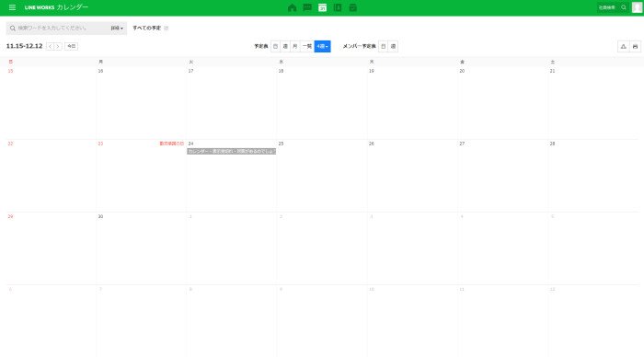The height and width of the screenshot is (357, 644).
Task: Switch schedule to month (月) view
Action: tap(295, 46)
